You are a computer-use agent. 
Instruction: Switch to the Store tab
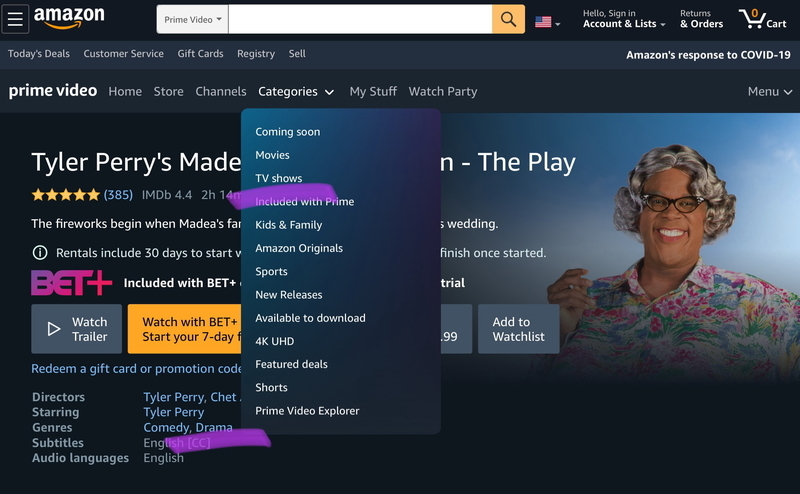pos(168,91)
